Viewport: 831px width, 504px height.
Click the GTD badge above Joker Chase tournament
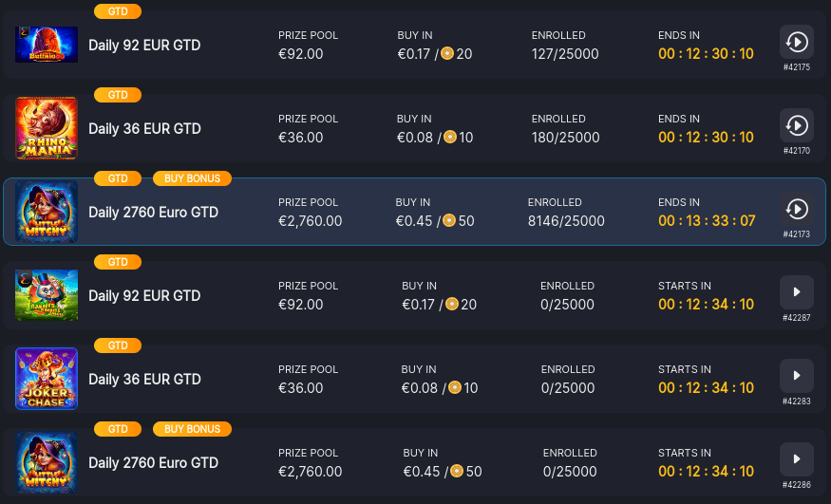click(x=118, y=345)
